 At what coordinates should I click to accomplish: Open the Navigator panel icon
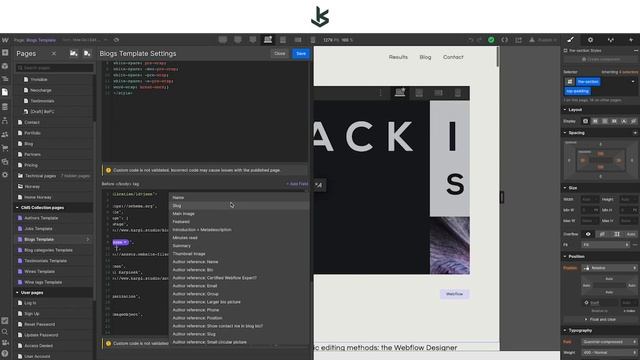tap(5, 79)
